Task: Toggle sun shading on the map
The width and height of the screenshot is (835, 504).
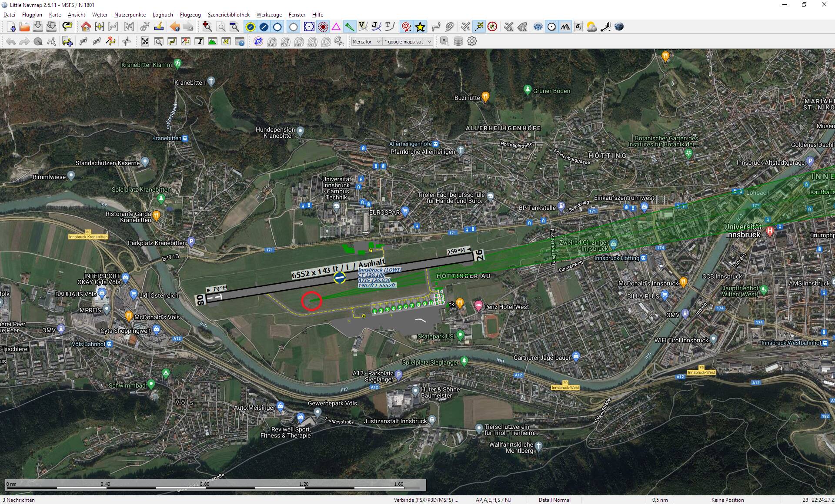Action: pos(551,27)
